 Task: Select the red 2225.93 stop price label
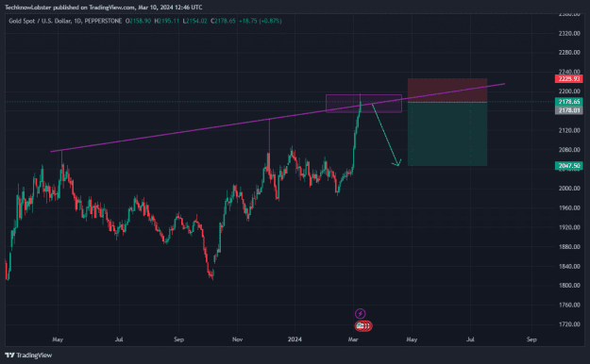[x=569, y=79]
